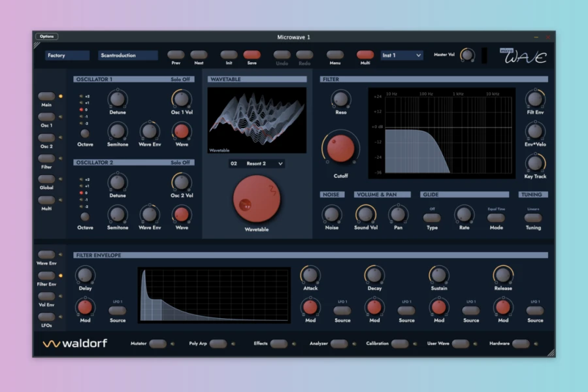Click the Init button
Viewport: 588px width, 392px height.
(229, 55)
